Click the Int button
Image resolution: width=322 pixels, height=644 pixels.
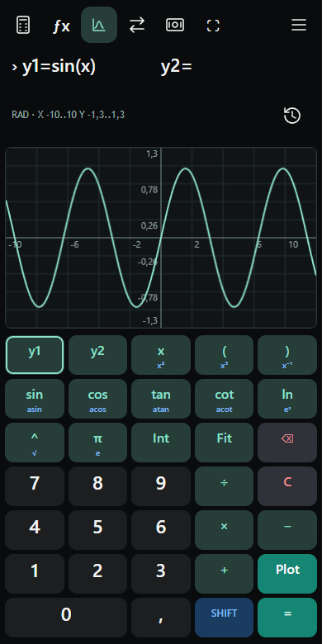[x=161, y=443]
